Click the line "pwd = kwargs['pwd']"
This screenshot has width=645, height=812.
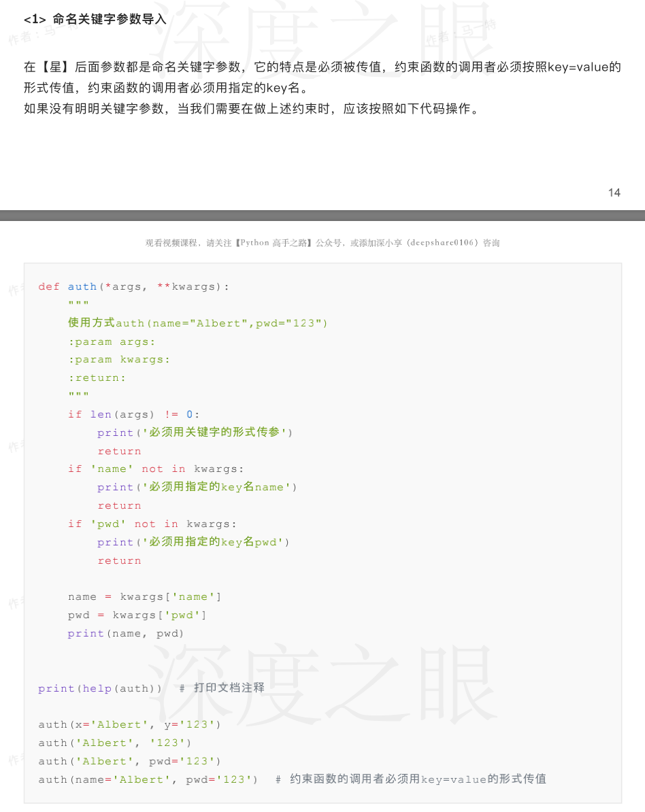tap(137, 615)
